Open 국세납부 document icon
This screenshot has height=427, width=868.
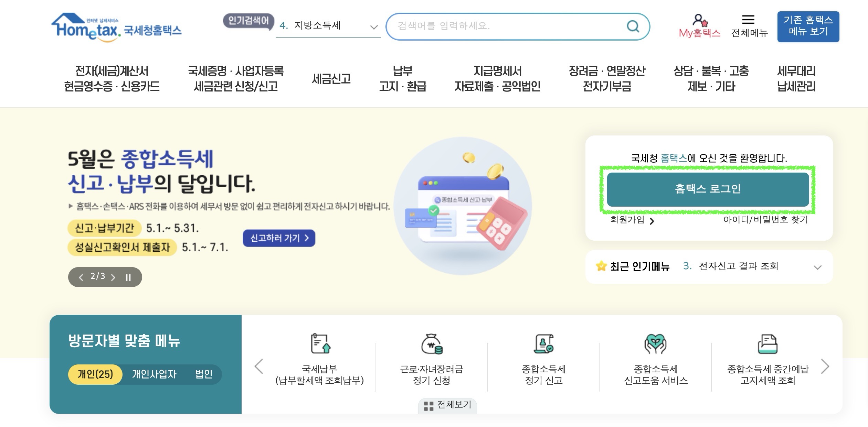coord(320,343)
